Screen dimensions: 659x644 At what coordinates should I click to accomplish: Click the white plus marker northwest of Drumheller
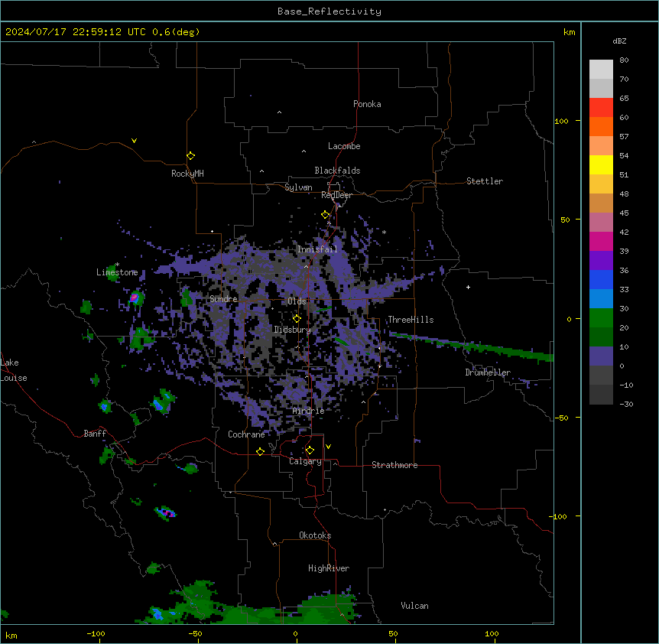pyautogui.click(x=468, y=287)
